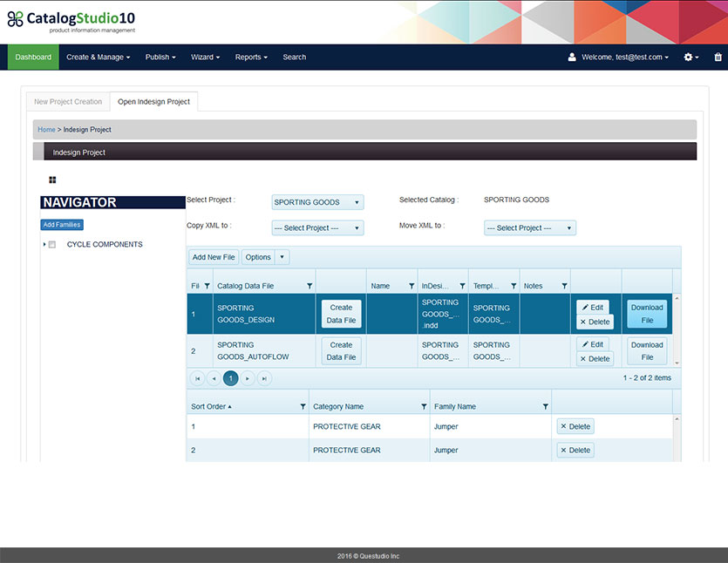
Task: Open the Publish menu
Action: click(x=160, y=58)
